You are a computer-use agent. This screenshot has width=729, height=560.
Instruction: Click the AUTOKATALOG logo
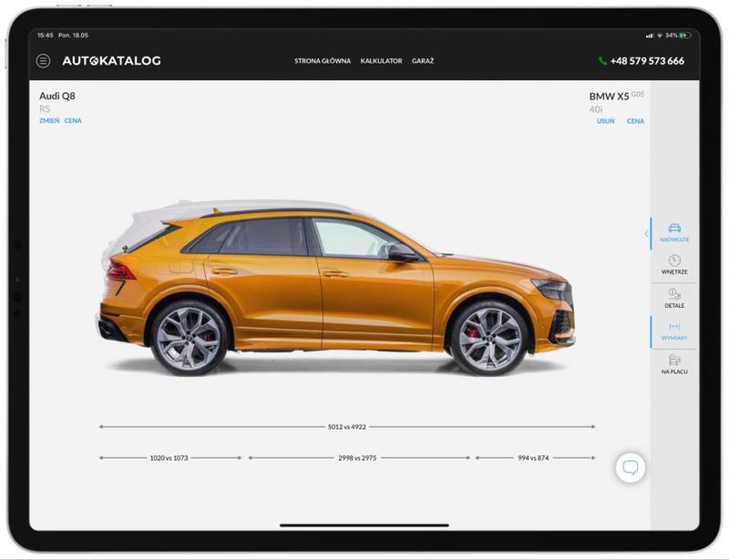111,60
